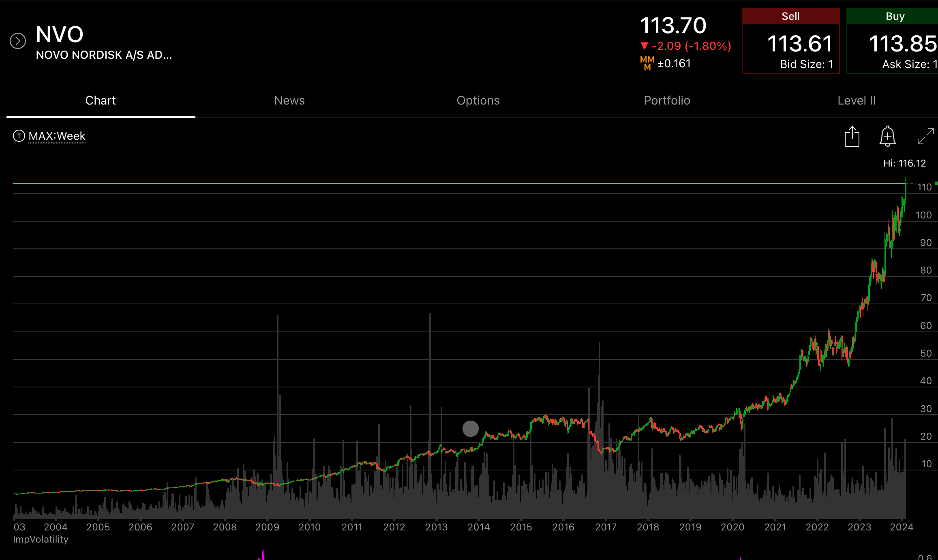Tap the gray touch cursor dot
Viewport: 938px width, 560px height.
pyautogui.click(x=471, y=429)
